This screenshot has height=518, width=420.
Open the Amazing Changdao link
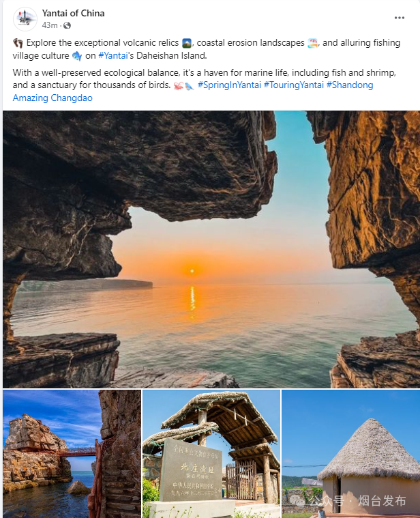pyautogui.click(x=52, y=98)
